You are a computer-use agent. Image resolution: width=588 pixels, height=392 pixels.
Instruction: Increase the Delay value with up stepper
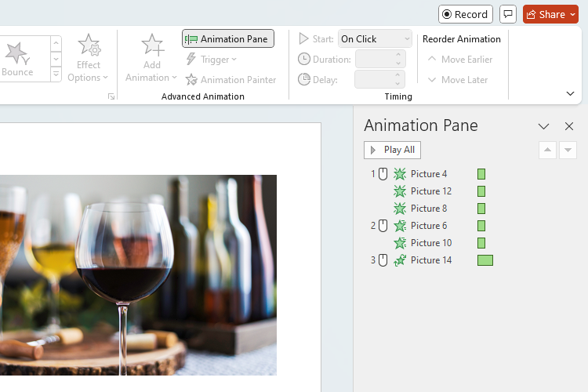tap(398, 75)
